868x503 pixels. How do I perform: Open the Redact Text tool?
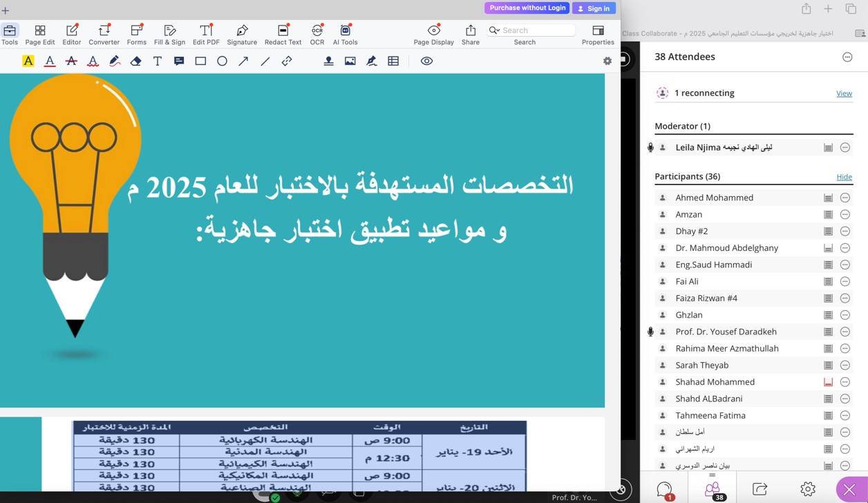283,34
